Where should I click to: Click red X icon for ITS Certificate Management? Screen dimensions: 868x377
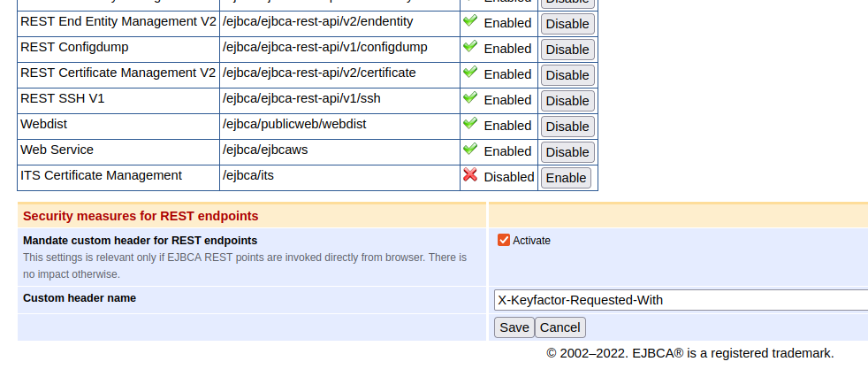pyautogui.click(x=470, y=175)
